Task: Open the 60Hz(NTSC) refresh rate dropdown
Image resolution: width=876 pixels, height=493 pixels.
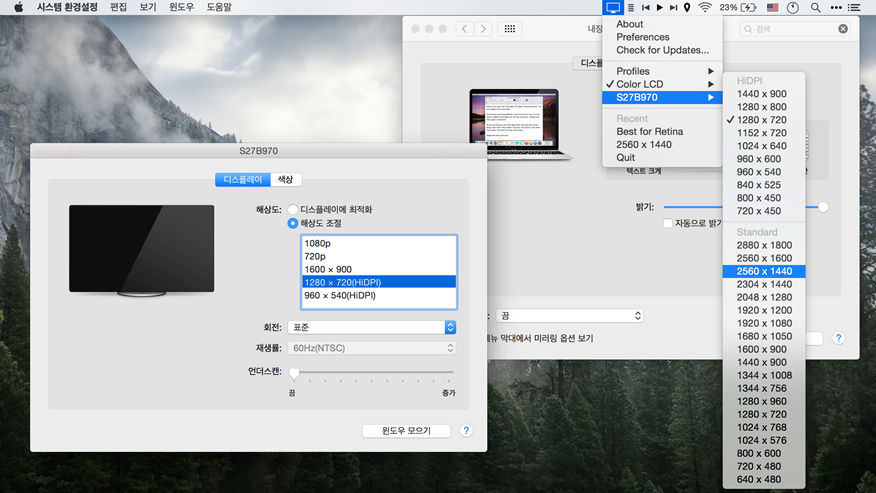Action: coord(372,348)
